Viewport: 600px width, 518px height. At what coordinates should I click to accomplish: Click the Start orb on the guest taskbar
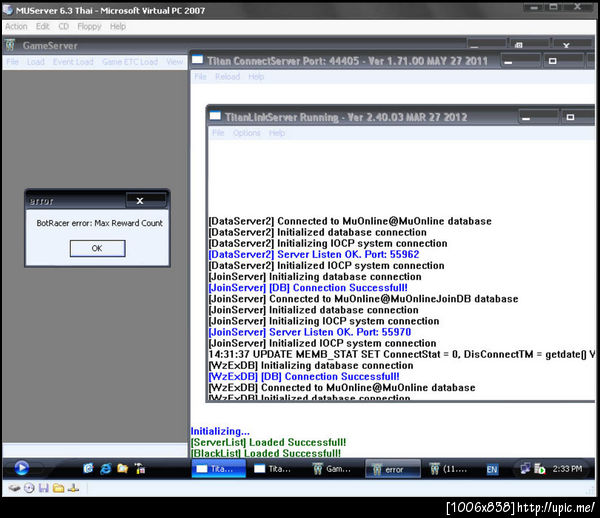point(22,468)
